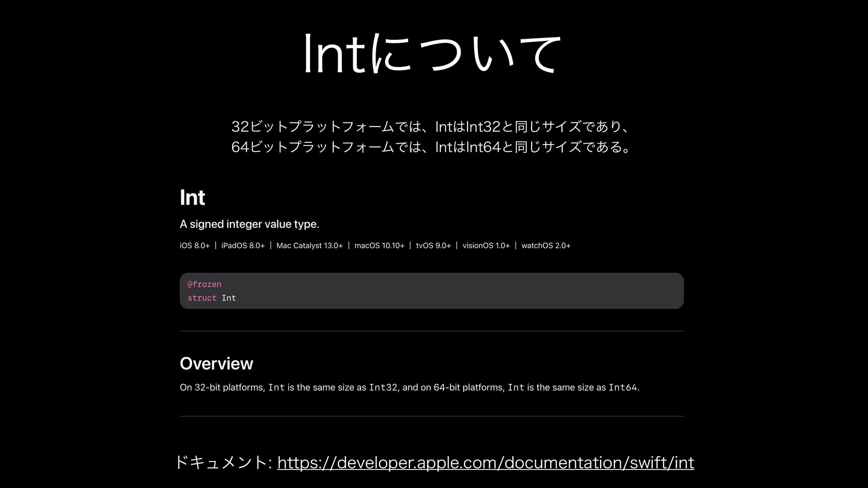This screenshot has width=868, height=488.
Task: Click the '@frozen' attribute in code block
Action: pos(204,284)
